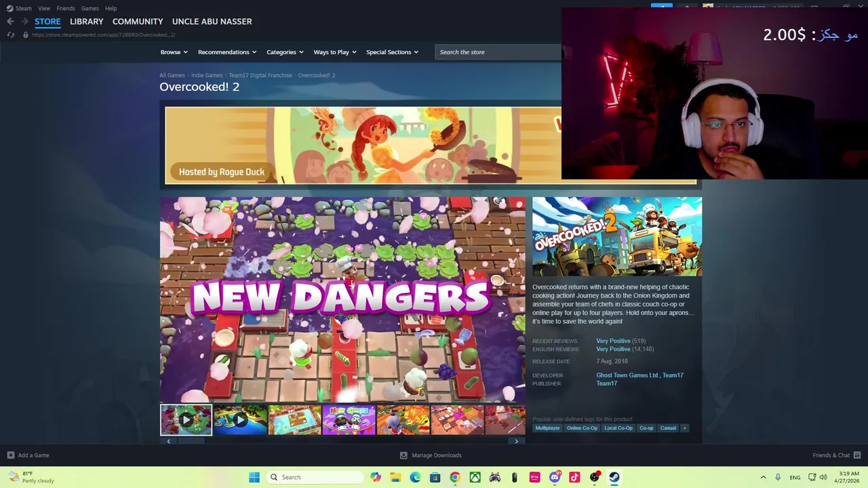Open Microsoft Store from the taskbar
Viewport: 868px width, 488px height.
[x=435, y=477]
